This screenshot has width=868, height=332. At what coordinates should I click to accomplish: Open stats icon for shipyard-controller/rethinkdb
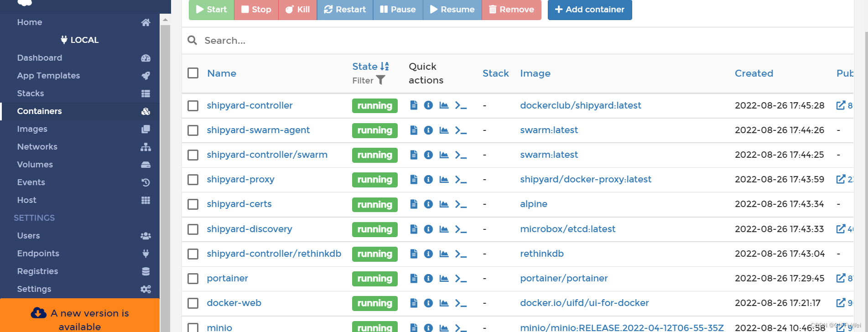pos(444,254)
